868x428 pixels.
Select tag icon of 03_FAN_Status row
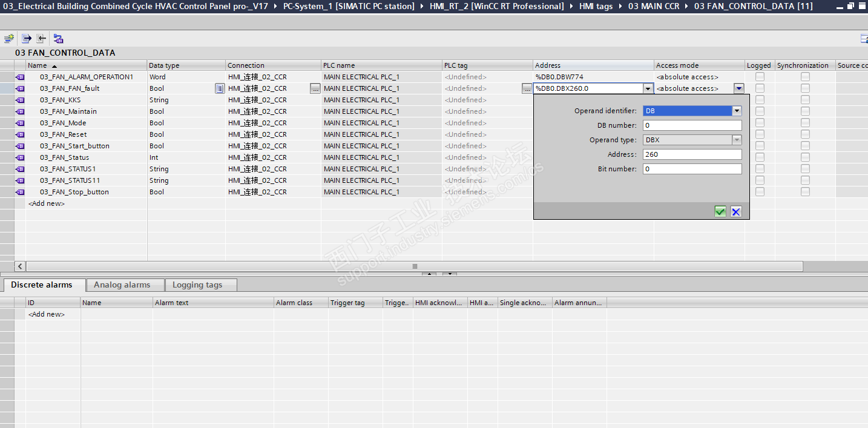tap(20, 157)
